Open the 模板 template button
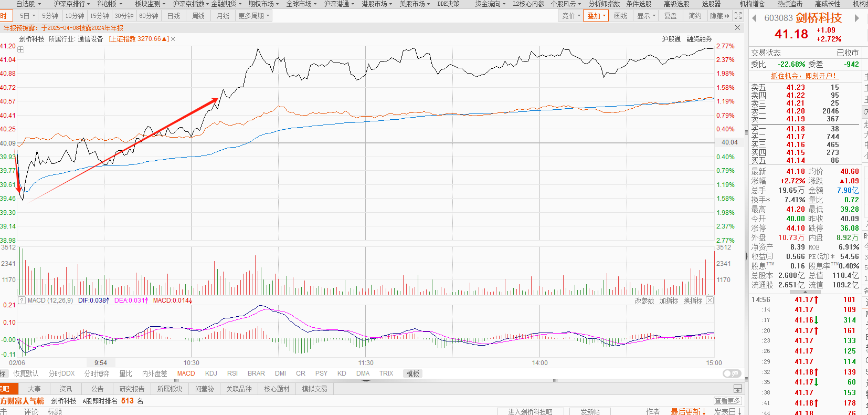Screen dimensions: 868x415 413,373
